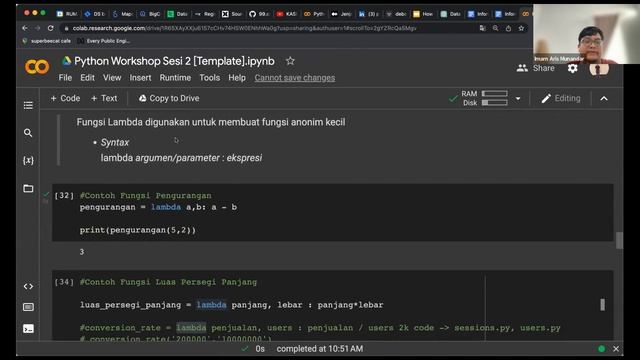The width and height of the screenshot is (640, 360).
Task: Go back in browser history
Action: (25, 28)
